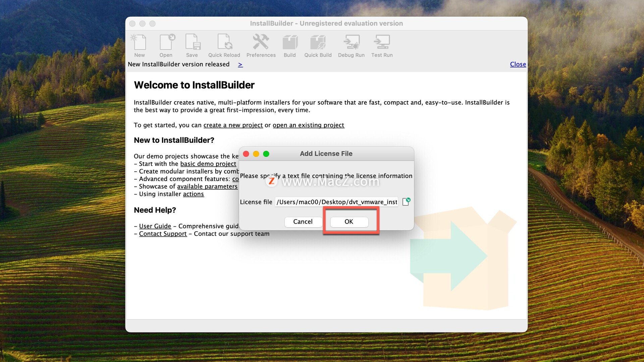Open the User Guide link
The height and width of the screenshot is (362, 644).
[x=155, y=226]
